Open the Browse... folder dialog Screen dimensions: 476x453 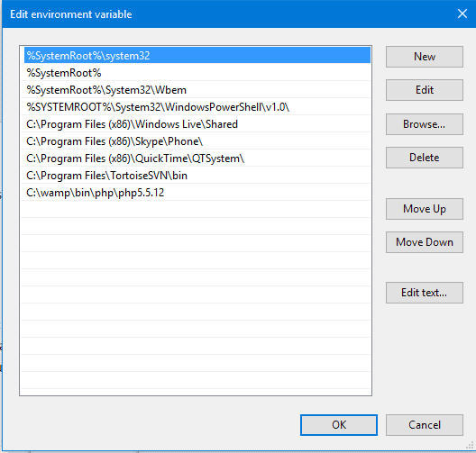coord(424,124)
